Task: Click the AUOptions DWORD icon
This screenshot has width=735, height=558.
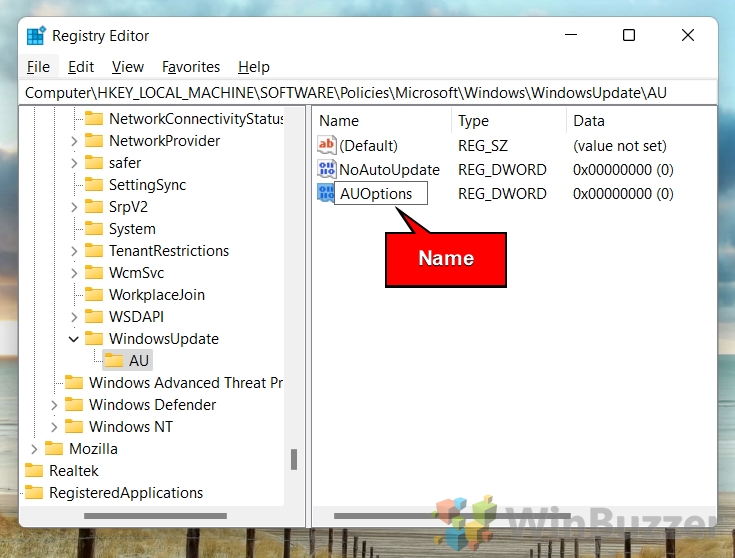Action: pyautogui.click(x=325, y=193)
